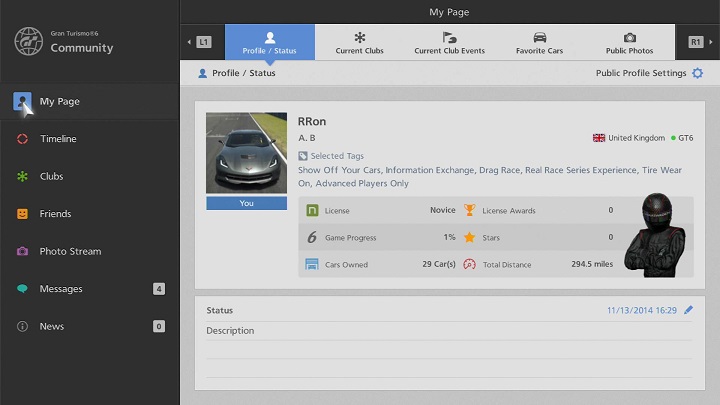Open the Clubs section in the sidebar
Viewport: 720px width, 405px height.
click(x=51, y=176)
